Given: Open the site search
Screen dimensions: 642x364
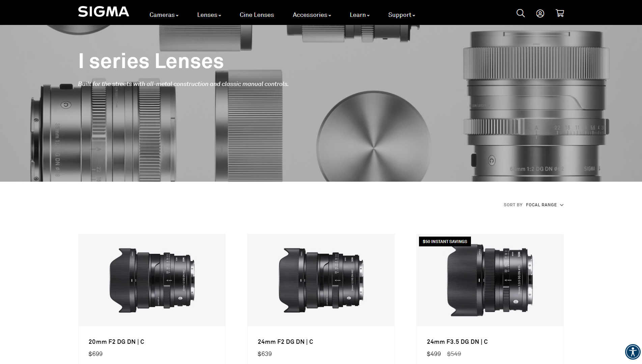Looking at the screenshot, I should tap(520, 13).
